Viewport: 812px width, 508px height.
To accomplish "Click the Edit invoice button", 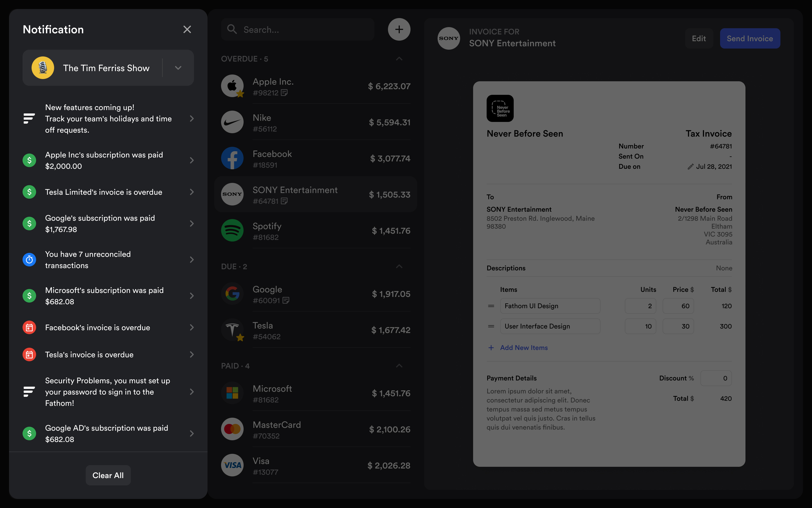I will 699,38.
